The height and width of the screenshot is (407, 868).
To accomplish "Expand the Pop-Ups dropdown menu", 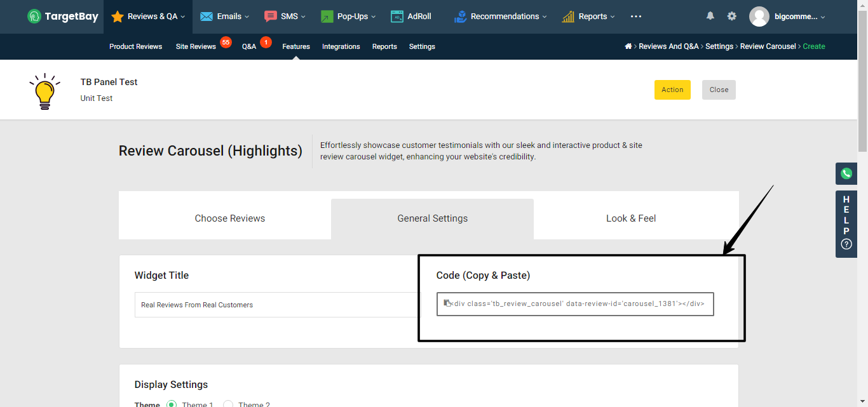I will [x=373, y=17].
